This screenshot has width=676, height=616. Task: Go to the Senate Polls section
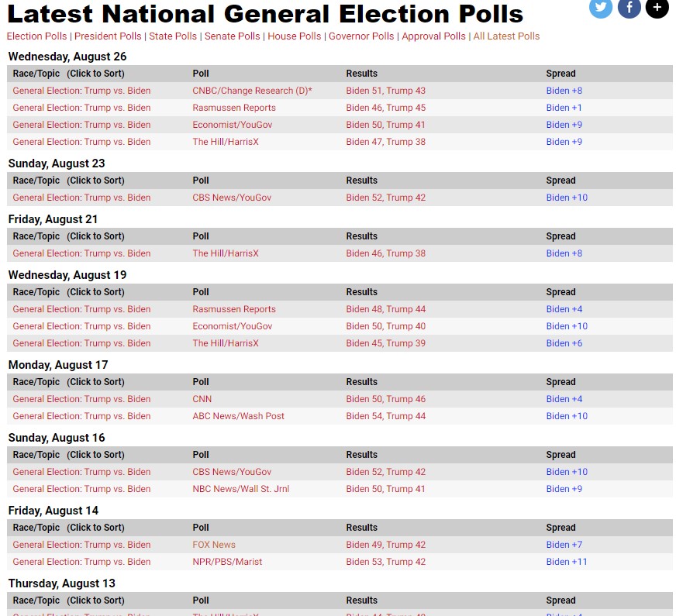click(x=233, y=36)
